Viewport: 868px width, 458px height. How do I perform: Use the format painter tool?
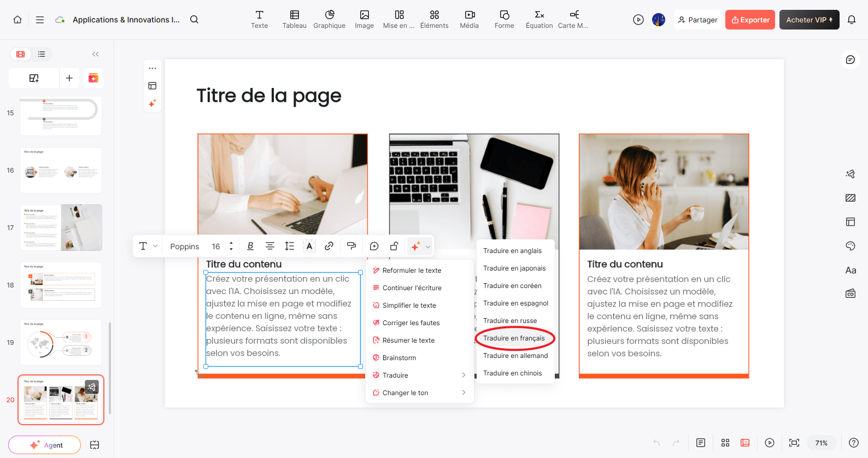351,246
